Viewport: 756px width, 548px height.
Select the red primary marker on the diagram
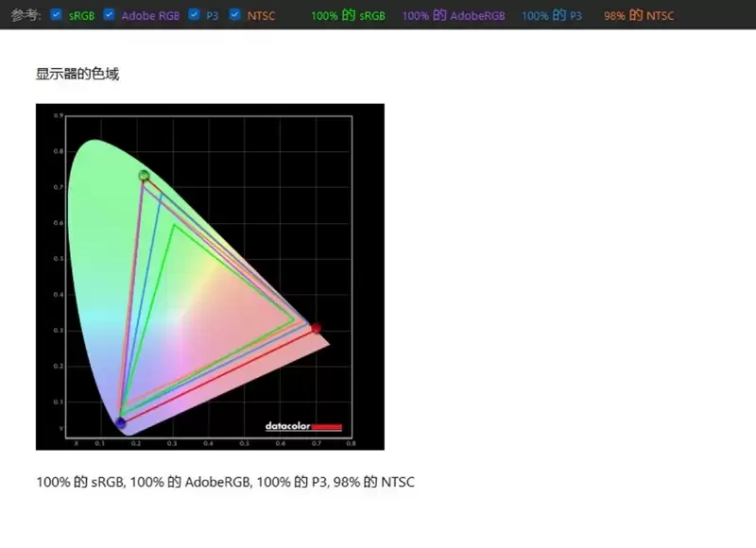click(315, 328)
